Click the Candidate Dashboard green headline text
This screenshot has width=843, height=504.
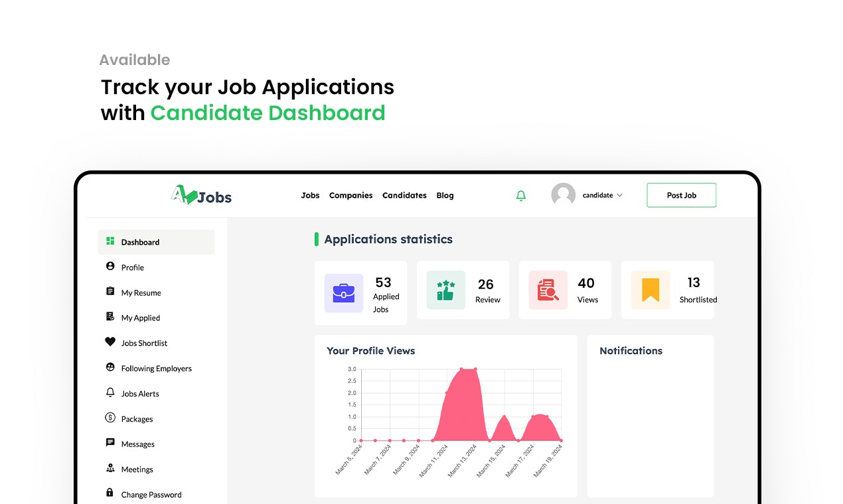point(268,113)
